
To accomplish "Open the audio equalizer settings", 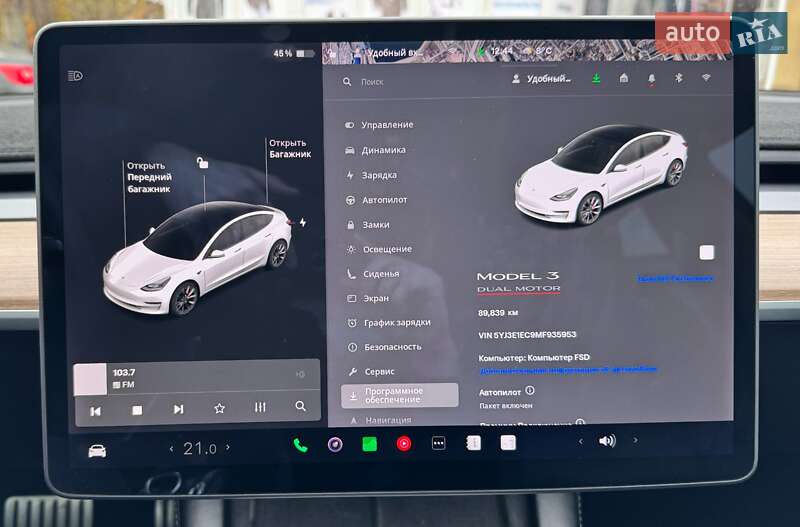I will point(260,407).
